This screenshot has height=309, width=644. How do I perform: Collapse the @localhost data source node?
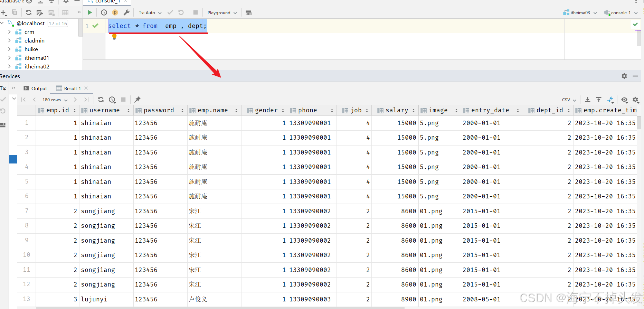pos(2,23)
